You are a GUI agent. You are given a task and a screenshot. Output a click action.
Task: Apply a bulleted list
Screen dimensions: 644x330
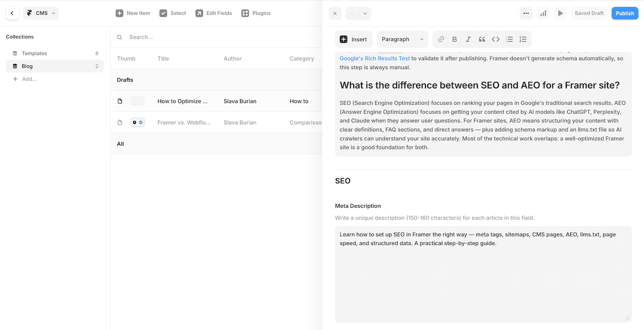pos(509,39)
